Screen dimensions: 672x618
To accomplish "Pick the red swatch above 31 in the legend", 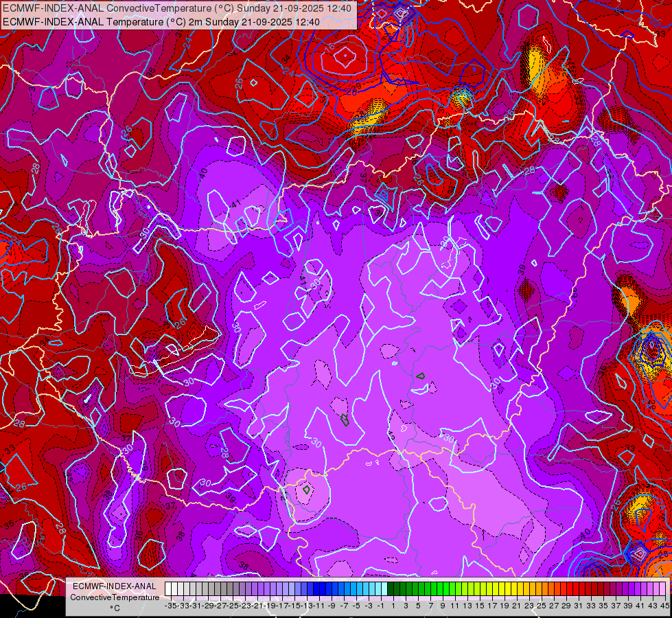I will (x=576, y=588).
